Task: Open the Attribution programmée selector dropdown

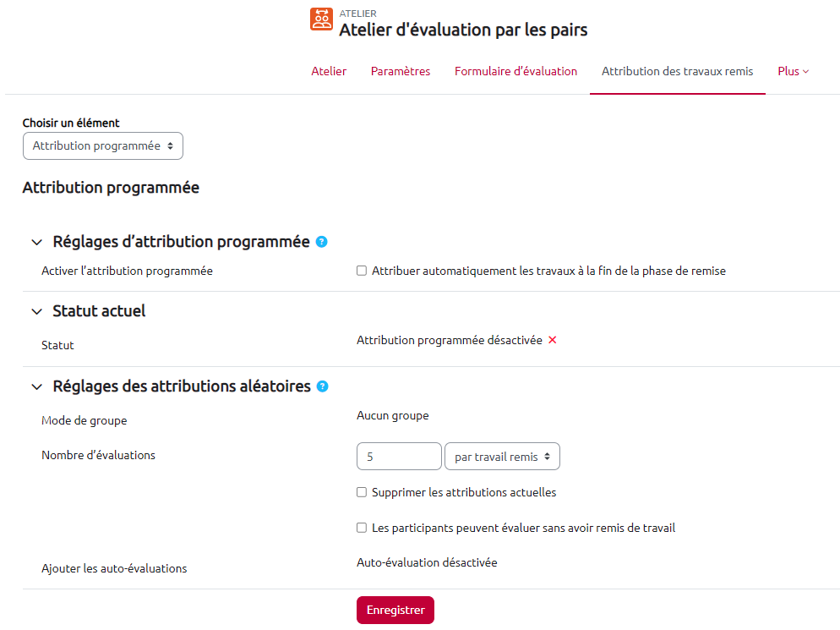Action: pyautogui.click(x=102, y=146)
